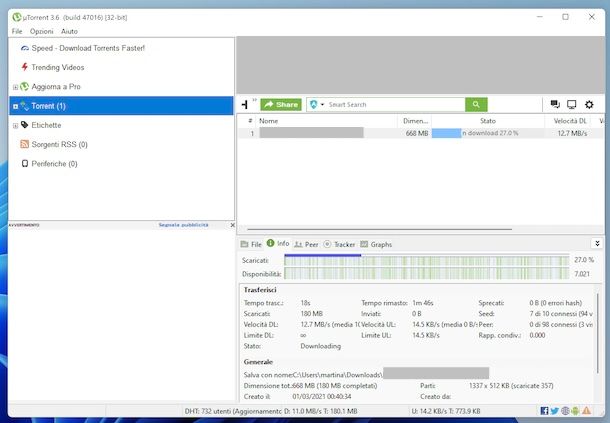Viewport: 610px width, 423px height.
Task: Open the chat bubbles icon in toolbar
Action: click(x=555, y=104)
